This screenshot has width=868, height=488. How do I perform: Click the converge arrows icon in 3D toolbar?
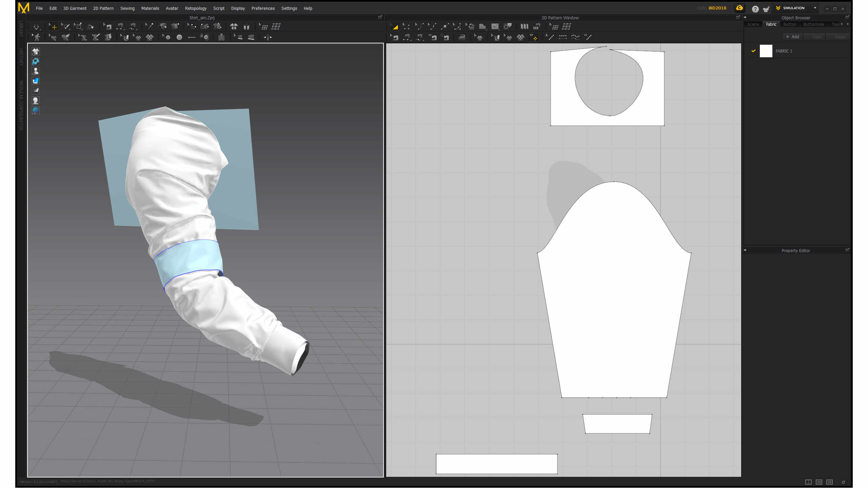[268, 37]
